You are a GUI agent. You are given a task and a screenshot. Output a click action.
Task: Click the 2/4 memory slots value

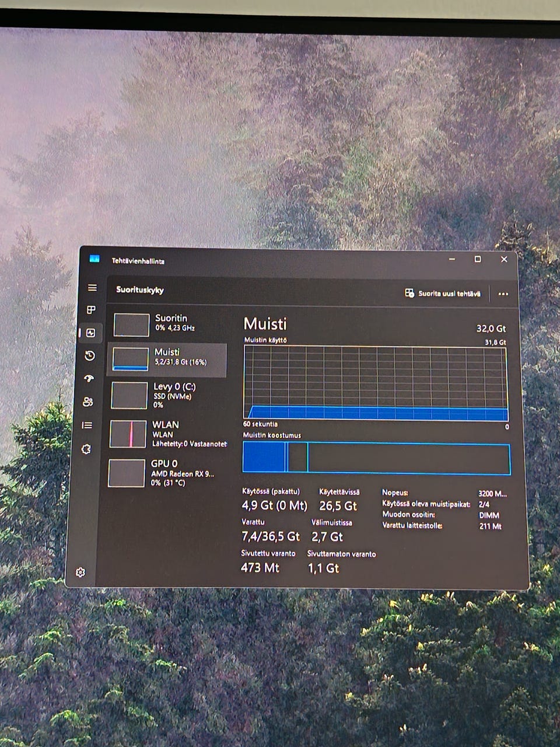pyautogui.click(x=484, y=504)
